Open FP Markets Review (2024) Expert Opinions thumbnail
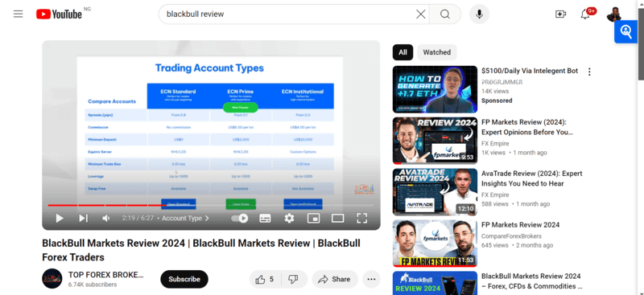Screen dimensions: 644x295 [435, 141]
